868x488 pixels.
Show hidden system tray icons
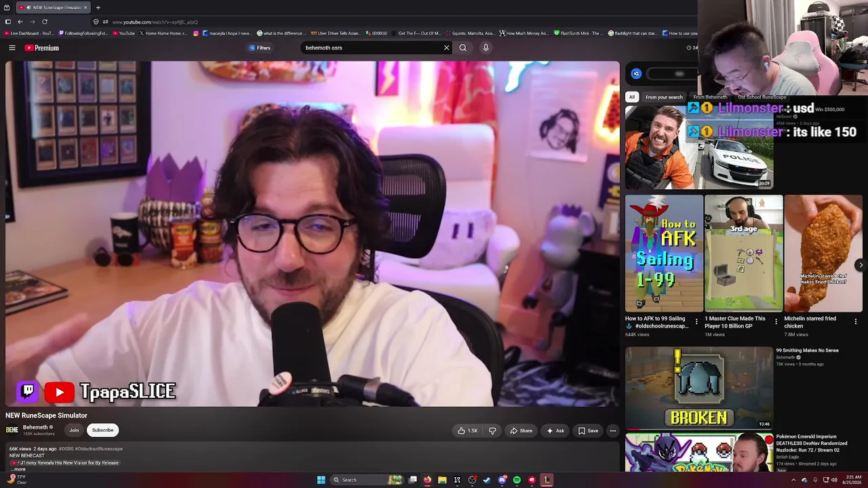pos(793,480)
